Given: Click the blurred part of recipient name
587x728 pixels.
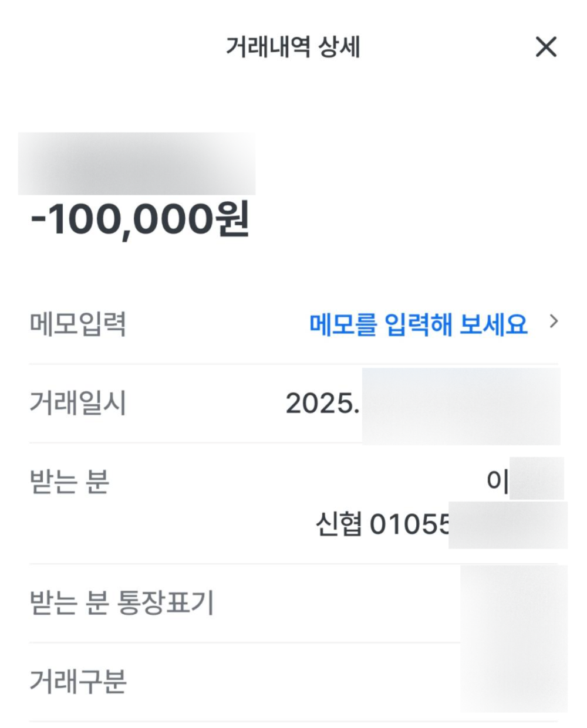Looking at the screenshot, I should [x=536, y=479].
